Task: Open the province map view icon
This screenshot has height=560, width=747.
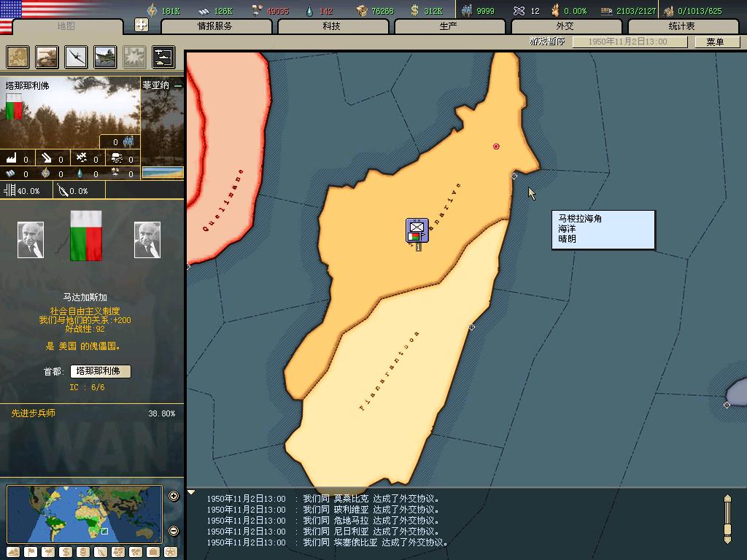Action: (18, 57)
